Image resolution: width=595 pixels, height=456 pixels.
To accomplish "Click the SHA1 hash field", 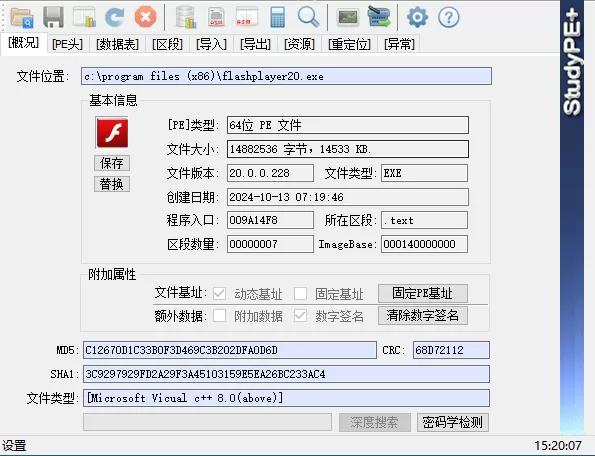I will coord(286,374).
